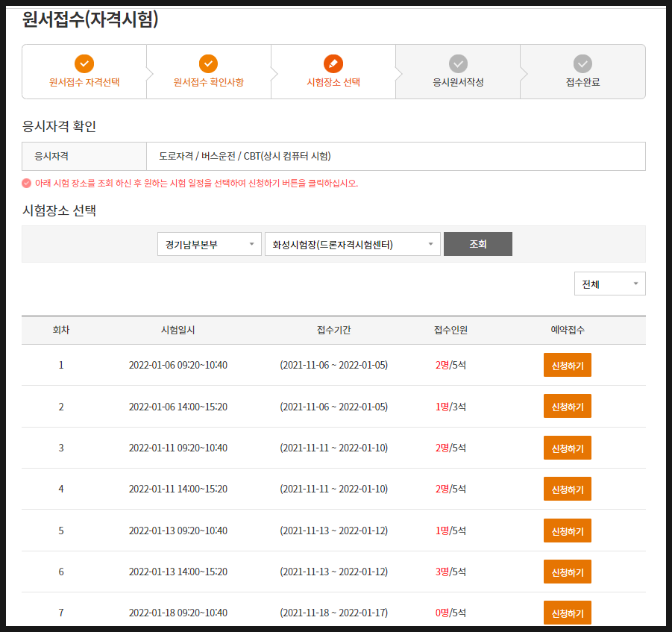Select the 원서접수 자격선택 step label
The image size is (672, 632).
pos(84,82)
